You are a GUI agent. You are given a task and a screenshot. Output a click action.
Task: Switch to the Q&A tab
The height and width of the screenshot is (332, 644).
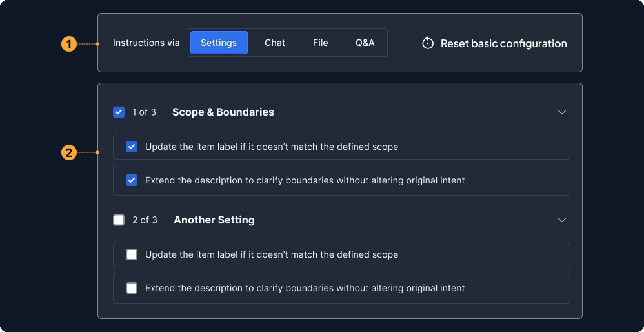(365, 43)
